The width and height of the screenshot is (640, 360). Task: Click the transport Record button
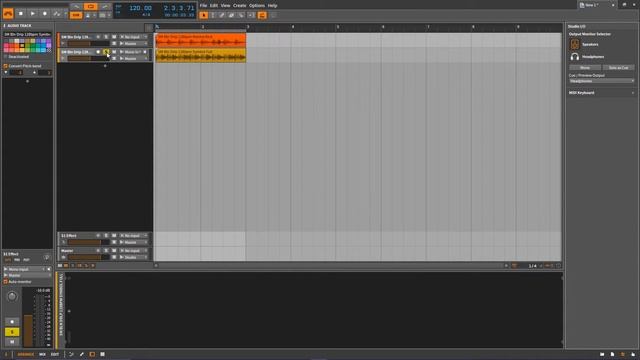coord(45,13)
